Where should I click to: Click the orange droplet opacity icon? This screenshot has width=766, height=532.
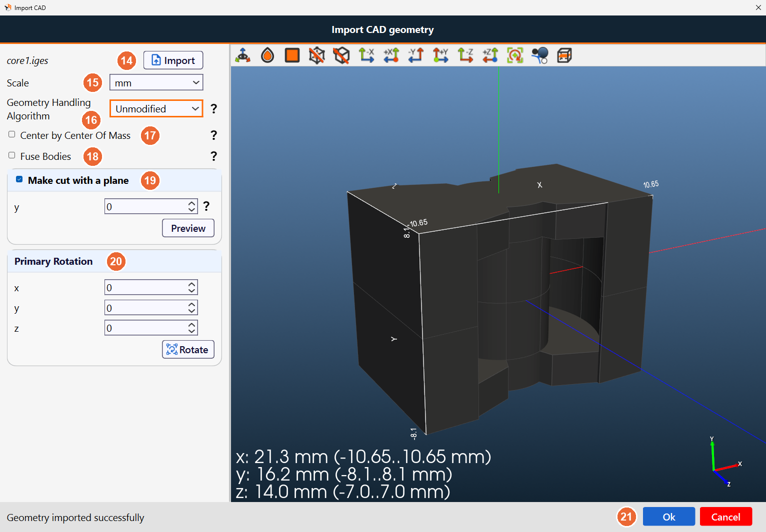[x=267, y=55]
